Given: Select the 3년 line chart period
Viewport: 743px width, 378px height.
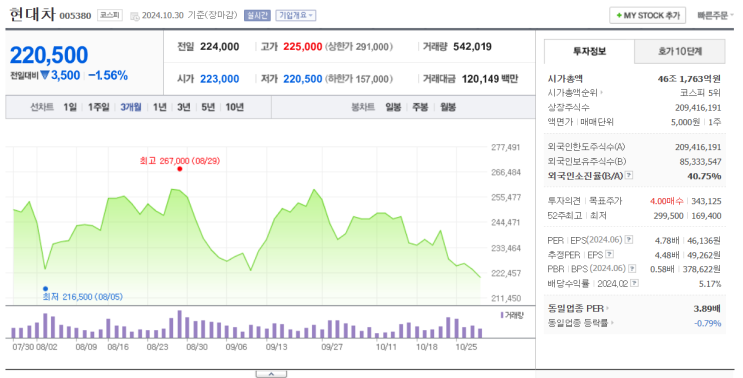Looking at the screenshot, I should point(183,108).
